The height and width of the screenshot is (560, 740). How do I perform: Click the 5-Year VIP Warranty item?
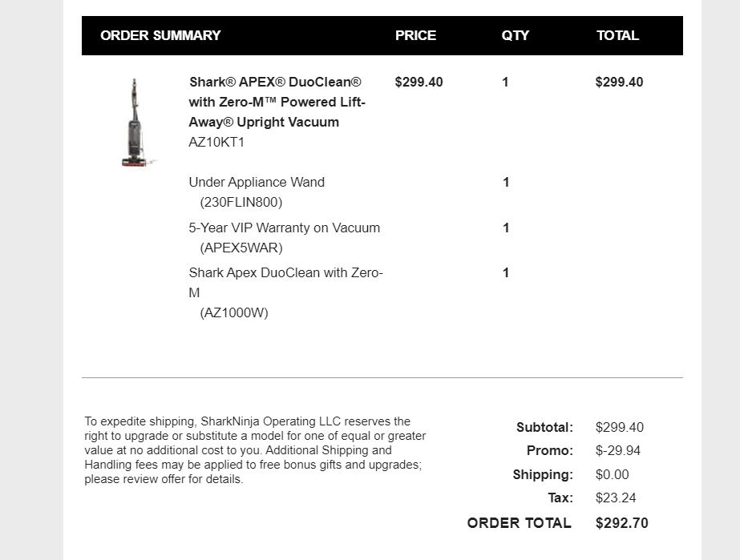284,228
